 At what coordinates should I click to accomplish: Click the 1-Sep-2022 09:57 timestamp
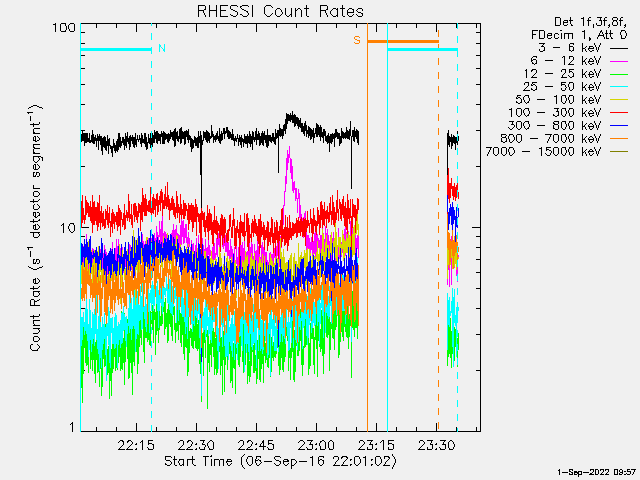click(x=596, y=472)
